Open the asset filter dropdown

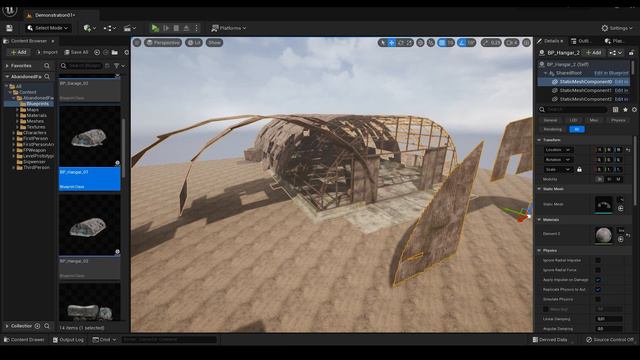(x=120, y=66)
